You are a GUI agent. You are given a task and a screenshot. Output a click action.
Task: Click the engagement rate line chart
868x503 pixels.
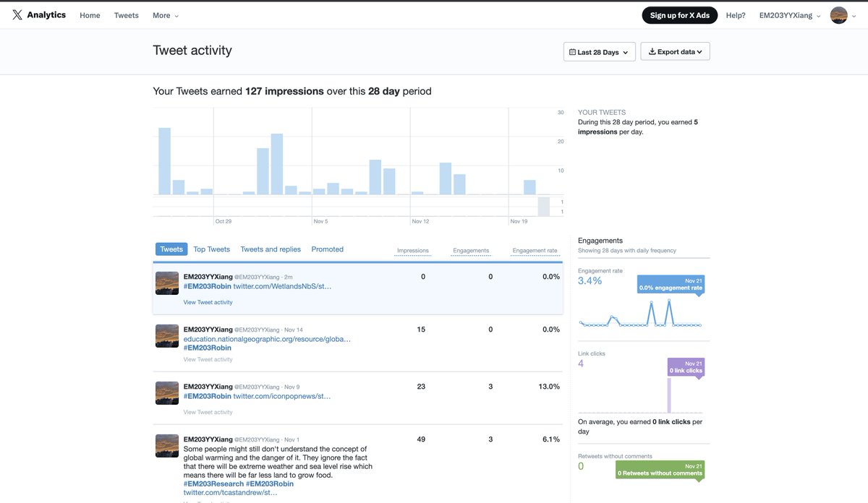pos(640,312)
